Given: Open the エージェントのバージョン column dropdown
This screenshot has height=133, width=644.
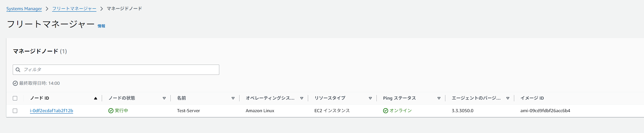Looking at the screenshot, I should (x=508, y=98).
